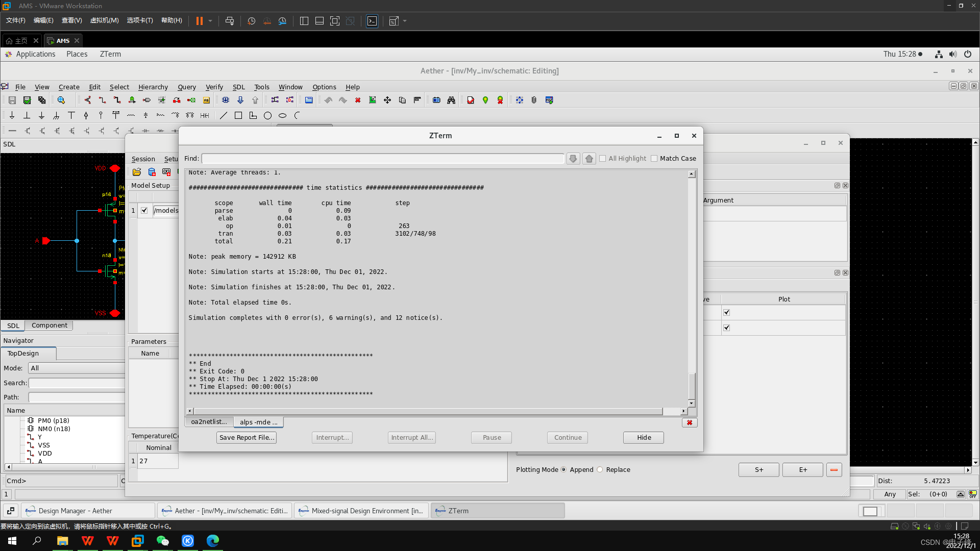Open the Mode dropdown showing All
This screenshot has width=980, height=551.
click(77, 368)
